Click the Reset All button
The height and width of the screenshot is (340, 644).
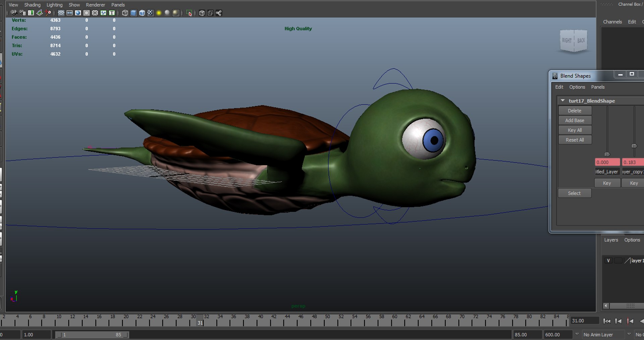coord(575,140)
